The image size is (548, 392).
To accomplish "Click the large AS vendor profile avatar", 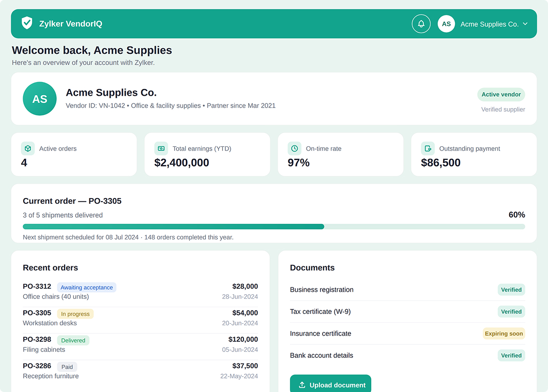I will (x=40, y=99).
